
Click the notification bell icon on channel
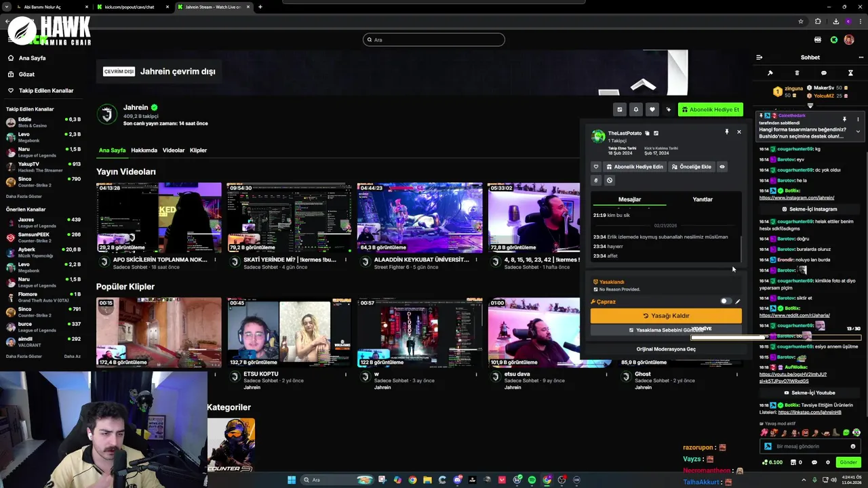[x=635, y=109]
